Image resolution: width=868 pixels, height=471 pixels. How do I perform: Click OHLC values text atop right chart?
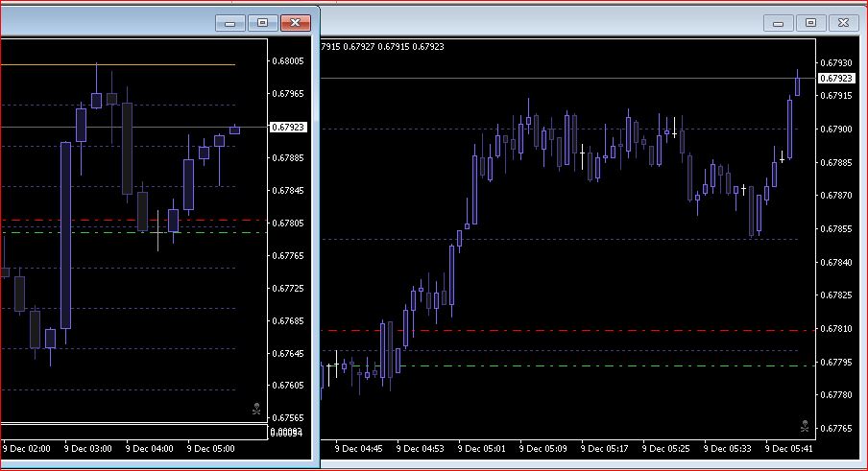pos(382,47)
